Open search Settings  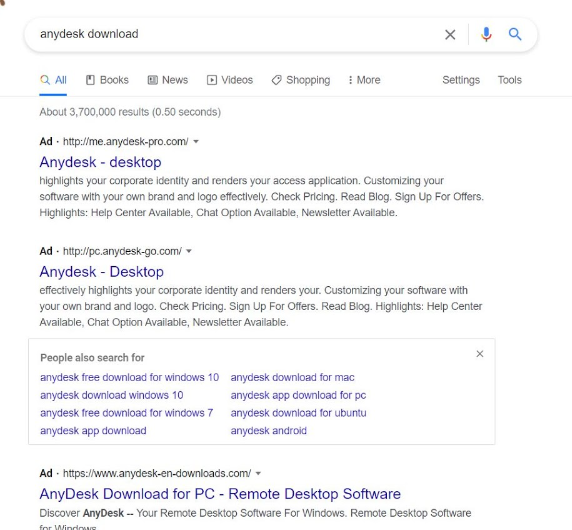coord(461,80)
